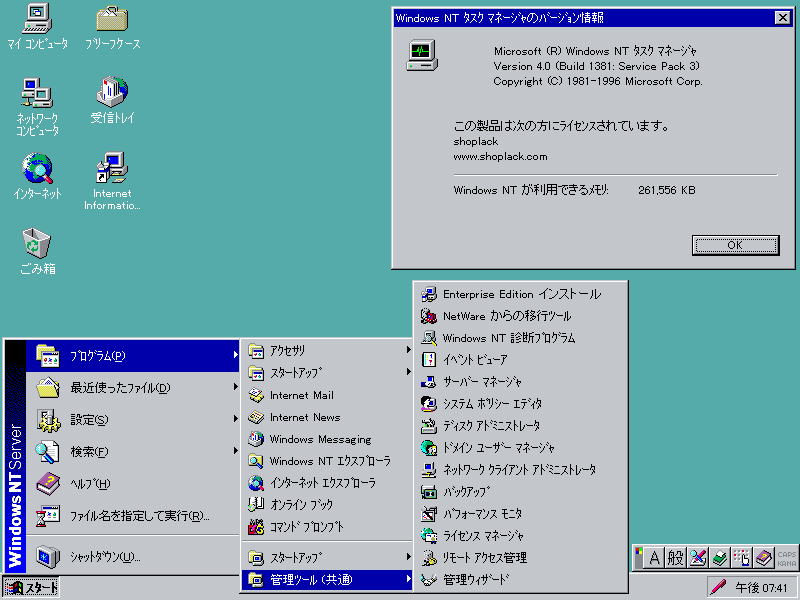Image resolution: width=800 pixels, height=600 pixels.
Task: Click the IME toolbar colored grip handle
Action: point(638,558)
